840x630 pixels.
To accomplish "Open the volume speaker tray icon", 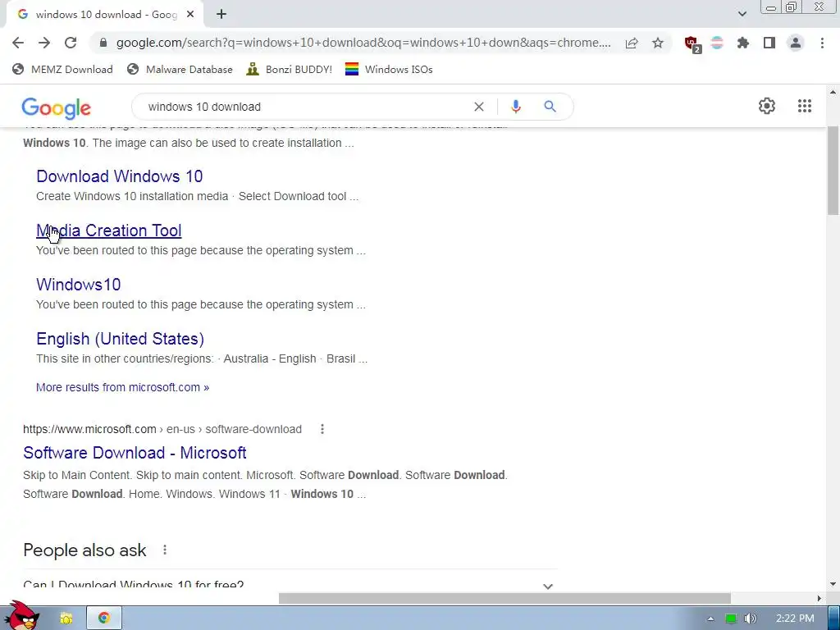I will [750, 619].
